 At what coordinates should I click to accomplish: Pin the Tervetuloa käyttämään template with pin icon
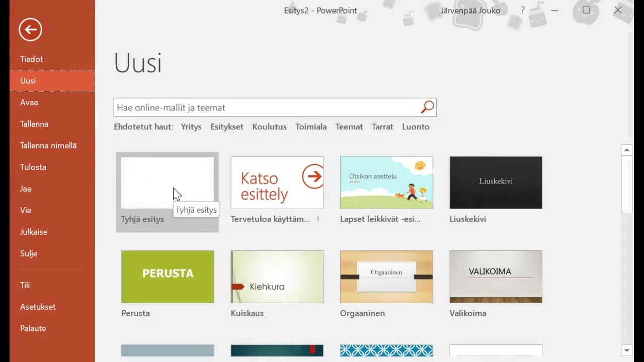pyautogui.click(x=317, y=219)
